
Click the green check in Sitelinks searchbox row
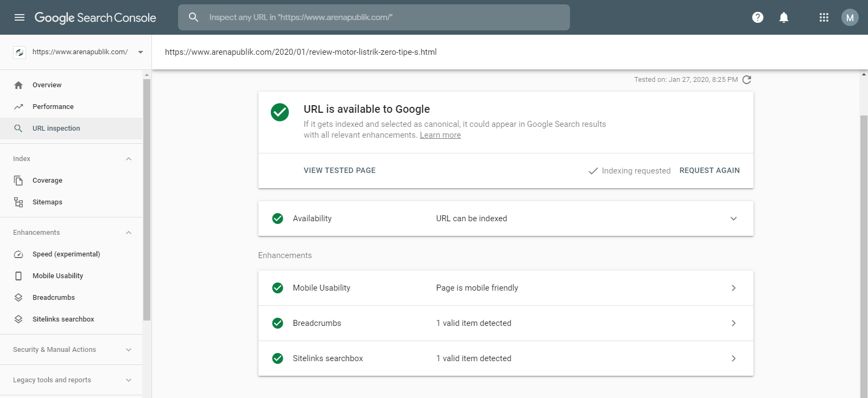click(277, 358)
